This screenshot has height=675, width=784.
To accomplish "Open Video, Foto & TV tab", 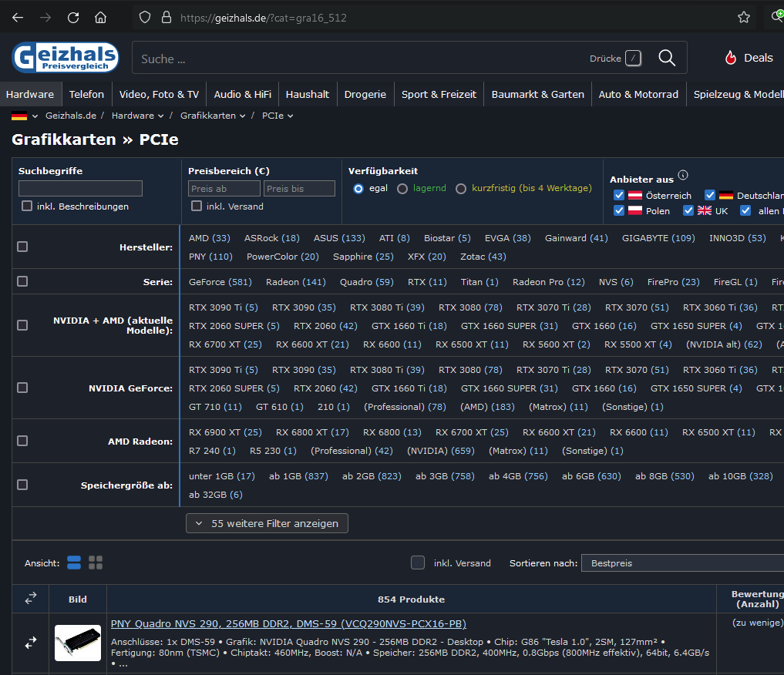I will click(159, 95).
